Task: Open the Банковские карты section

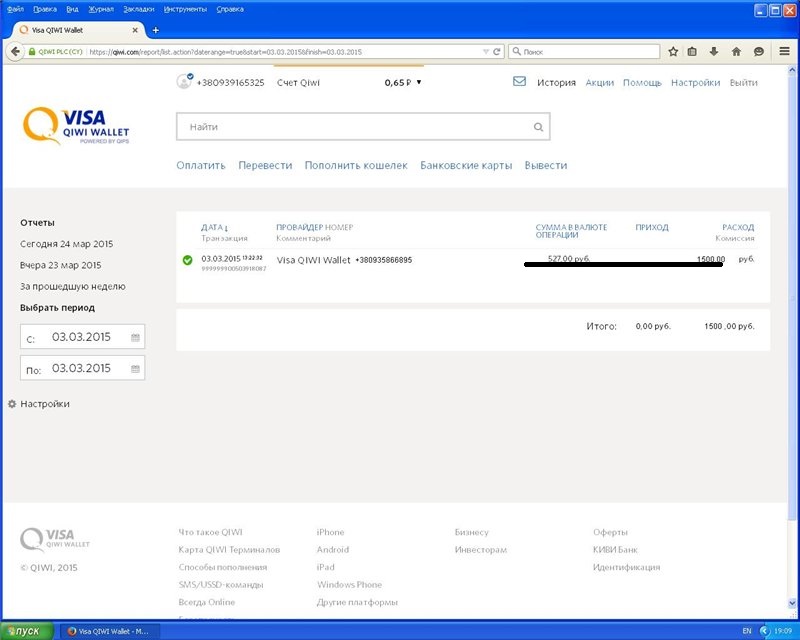Action: pyautogui.click(x=466, y=165)
